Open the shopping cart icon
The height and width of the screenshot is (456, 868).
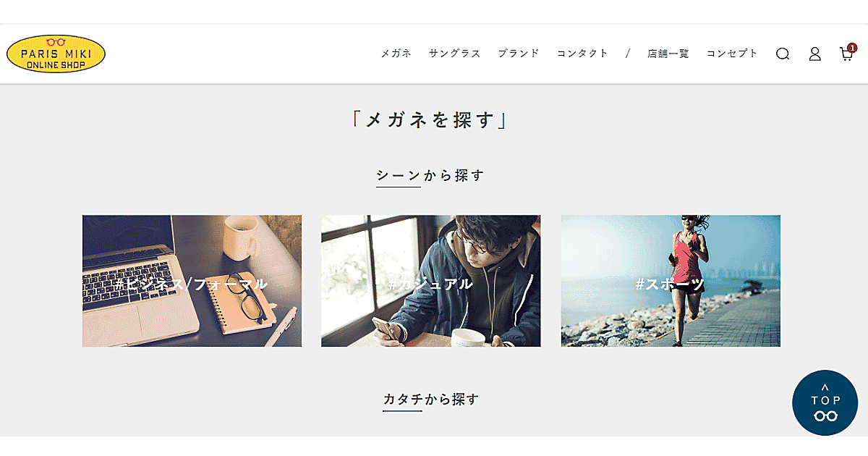click(x=846, y=54)
